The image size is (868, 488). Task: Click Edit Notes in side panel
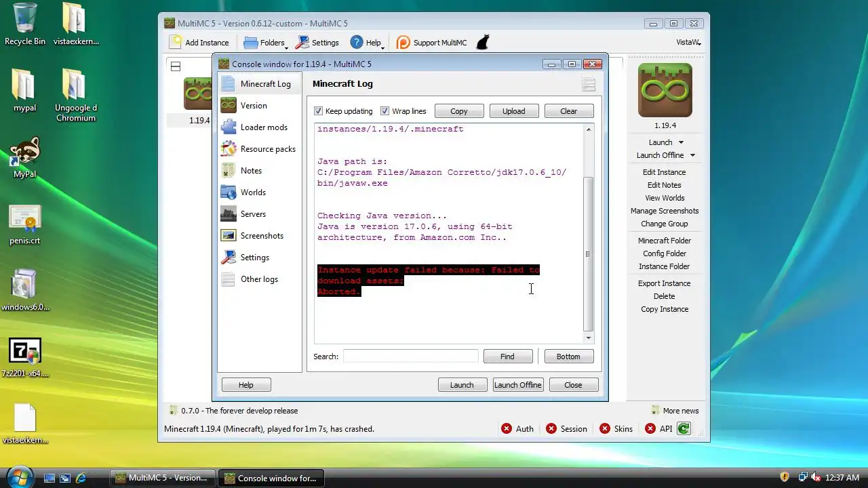(x=665, y=185)
